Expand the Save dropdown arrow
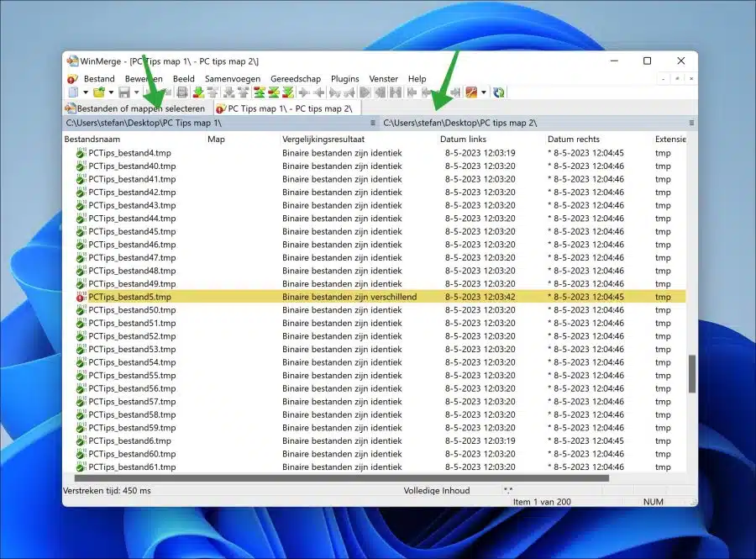This screenshot has width=756, height=559. click(x=136, y=92)
